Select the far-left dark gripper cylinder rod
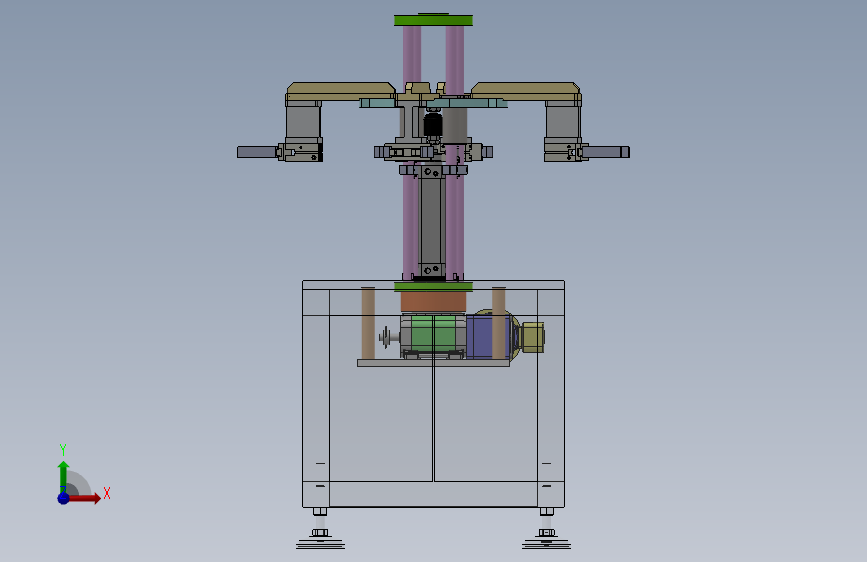Screen dimensions: 867x562 click(257, 152)
